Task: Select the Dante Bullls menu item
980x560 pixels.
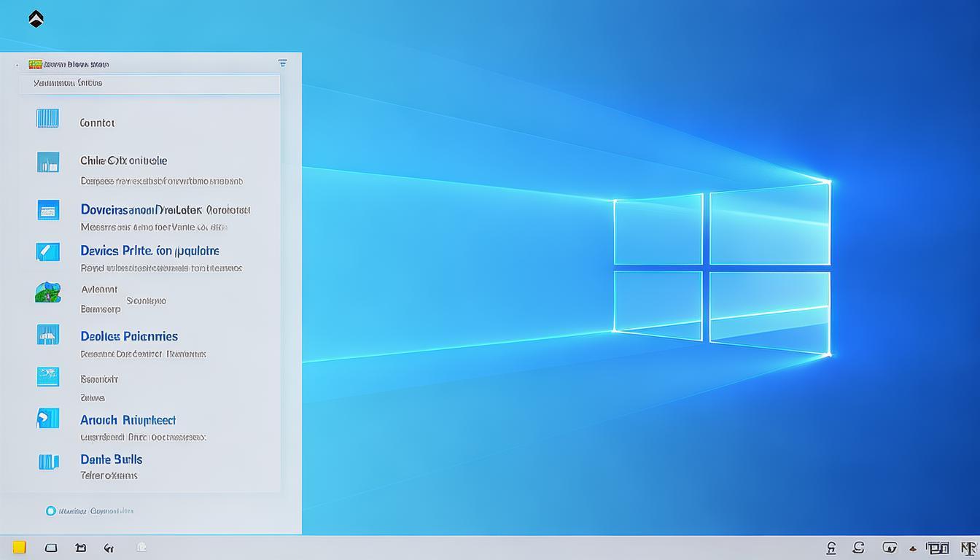Action: pos(112,459)
